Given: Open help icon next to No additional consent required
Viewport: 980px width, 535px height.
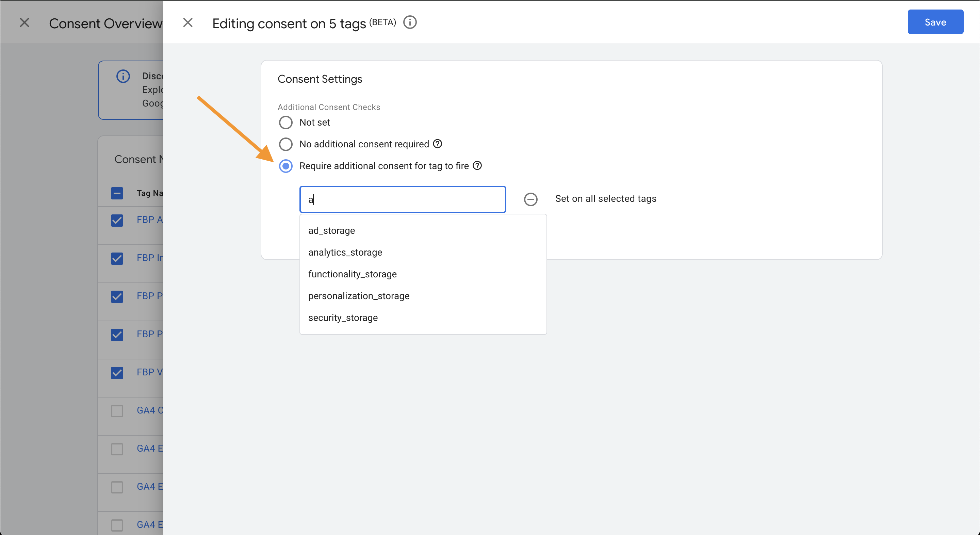Looking at the screenshot, I should point(438,144).
